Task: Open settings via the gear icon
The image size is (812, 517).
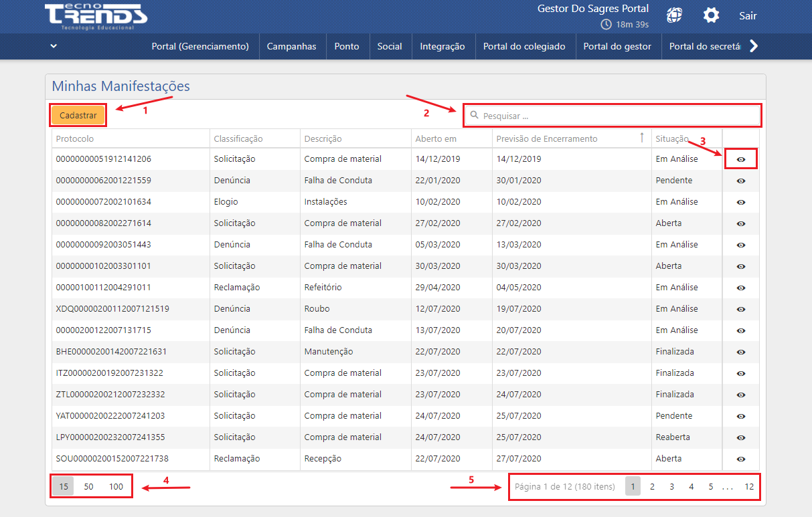Action: [x=711, y=15]
